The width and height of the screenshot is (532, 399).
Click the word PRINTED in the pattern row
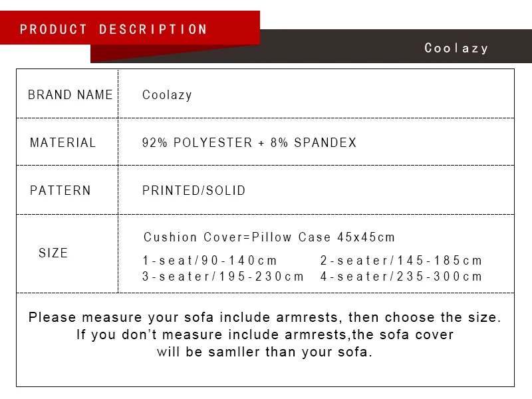166,191
